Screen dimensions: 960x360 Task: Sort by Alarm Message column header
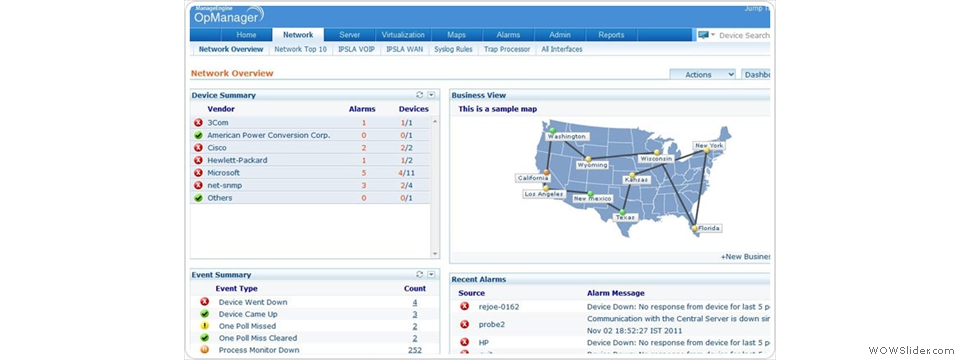coord(615,293)
